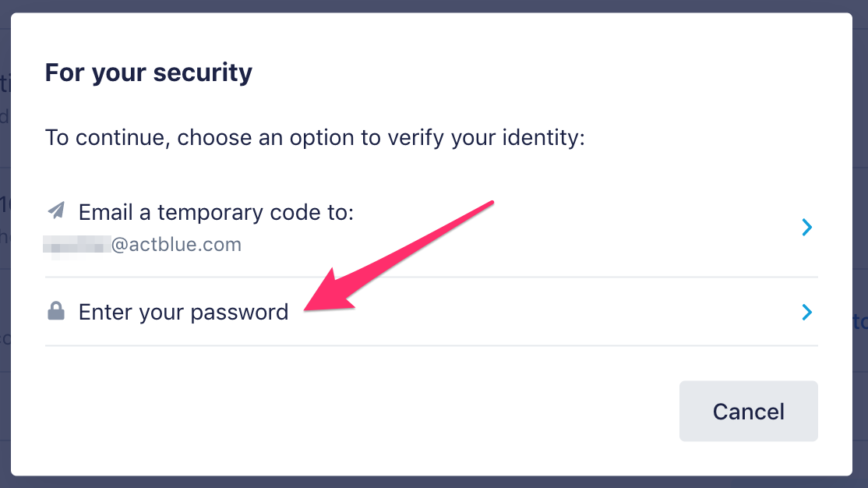Select the 'Enter your password' option
The width and height of the screenshot is (868, 488).
(x=431, y=312)
